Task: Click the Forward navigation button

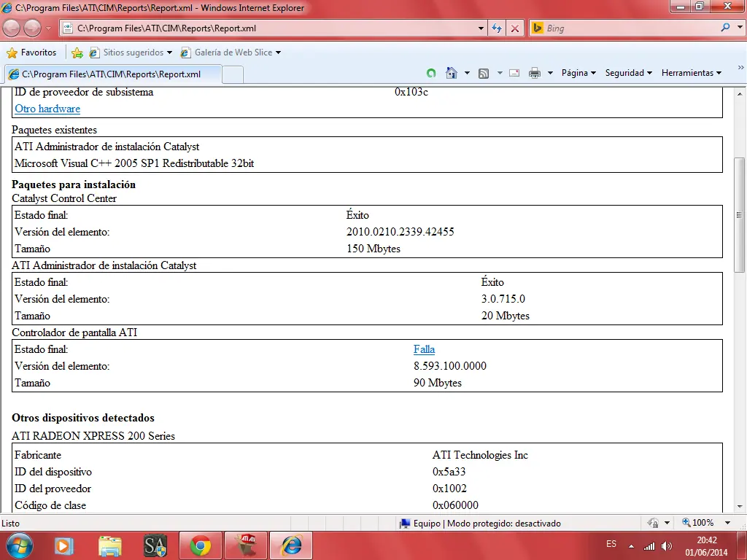Action: pyautogui.click(x=32, y=28)
